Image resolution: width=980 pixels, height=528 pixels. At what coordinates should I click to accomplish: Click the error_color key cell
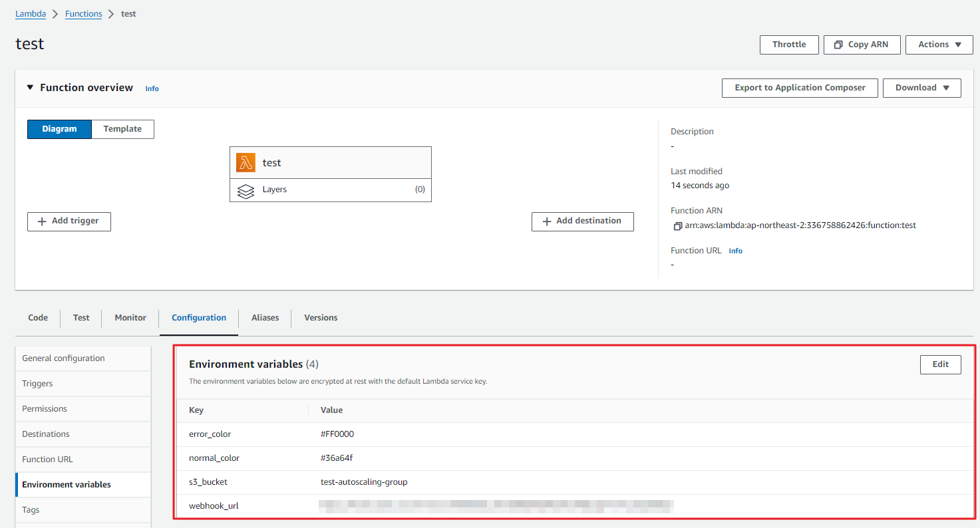210,434
